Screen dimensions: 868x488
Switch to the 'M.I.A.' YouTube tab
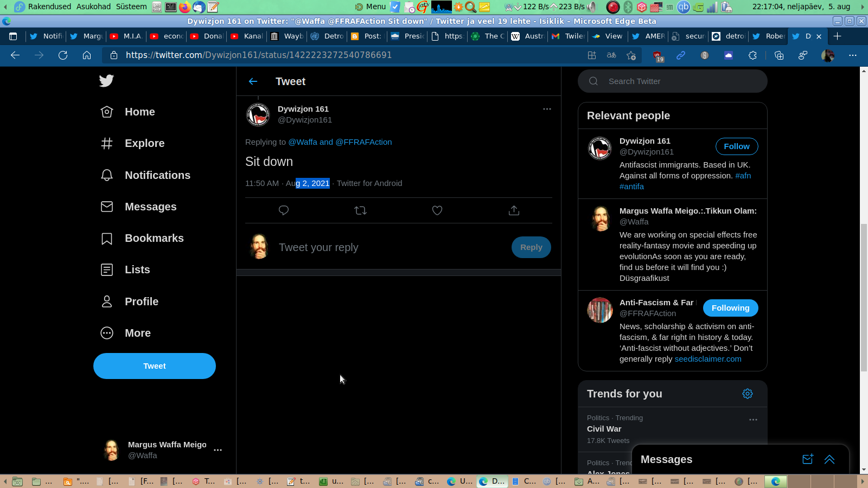(126, 36)
